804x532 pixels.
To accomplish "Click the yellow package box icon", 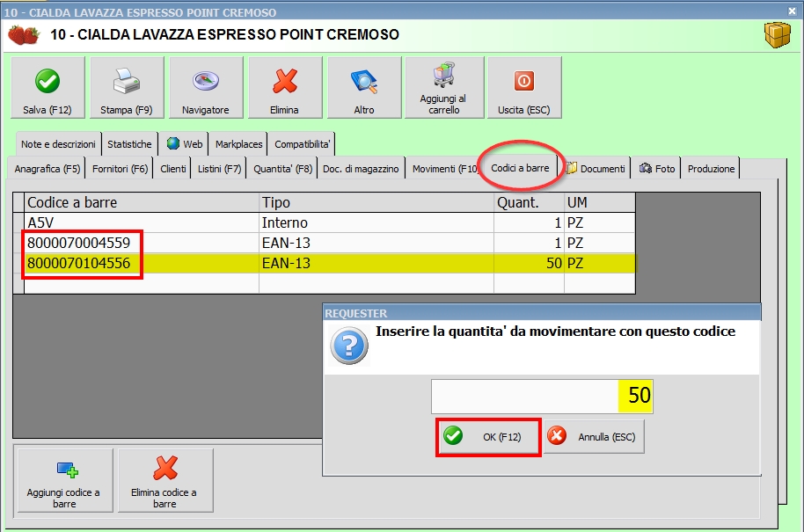I will point(778,35).
